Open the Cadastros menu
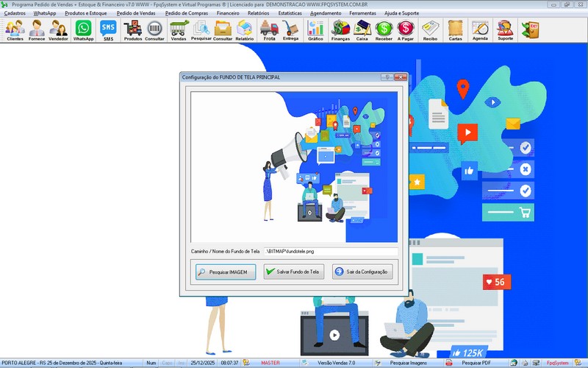The width and height of the screenshot is (588, 368). click(x=15, y=13)
